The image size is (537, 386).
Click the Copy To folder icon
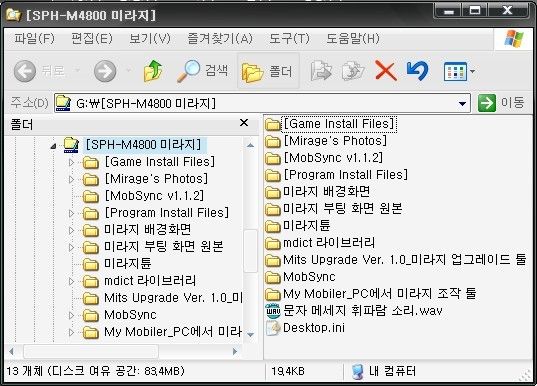click(x=353, y=71)
